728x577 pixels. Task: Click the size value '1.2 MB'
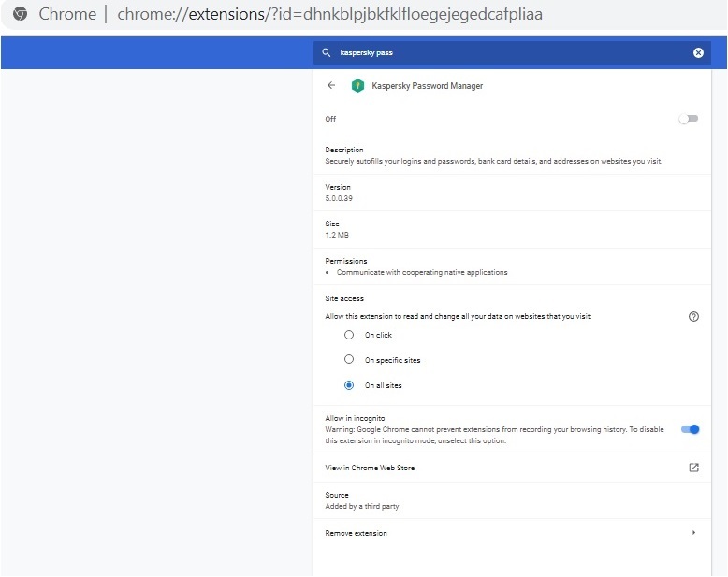pos(337,235)
